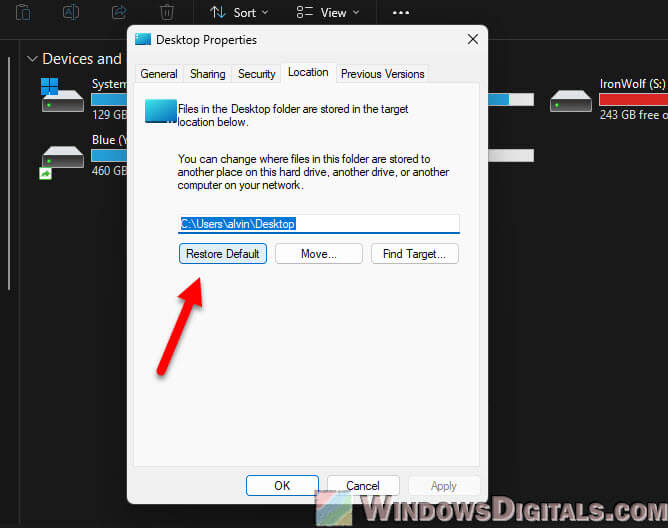Open the Sort dropdown in Explorer
Viewport: 668px width, 528px height.
pos(239,13)
